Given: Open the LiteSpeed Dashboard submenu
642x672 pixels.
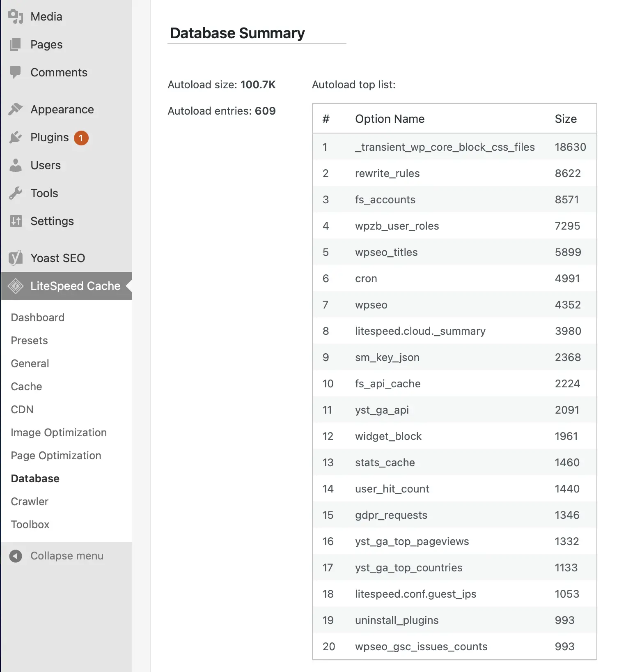Looking at the screenshot, I should [x=37, y=317].
